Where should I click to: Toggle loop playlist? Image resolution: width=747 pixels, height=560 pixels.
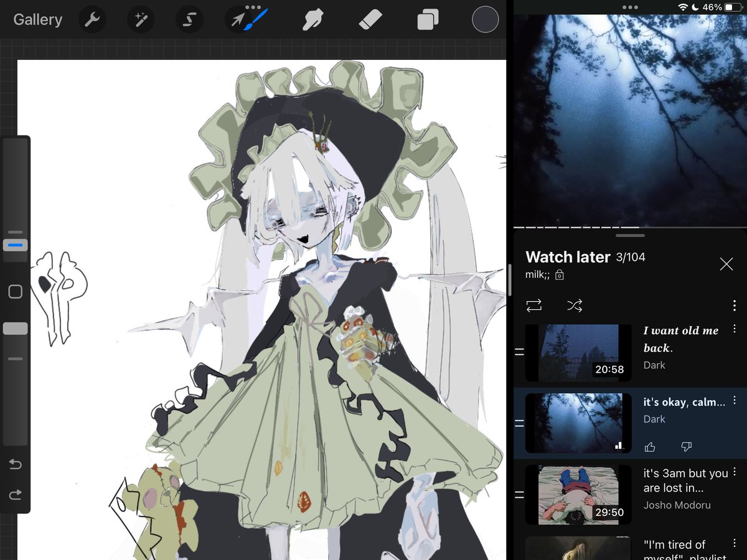[x=533, y=306]
